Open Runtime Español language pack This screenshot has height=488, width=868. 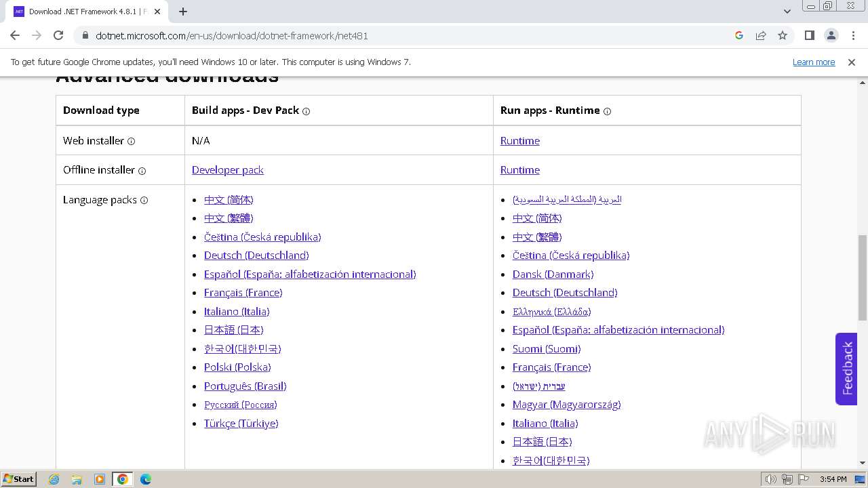pos(618,329)
